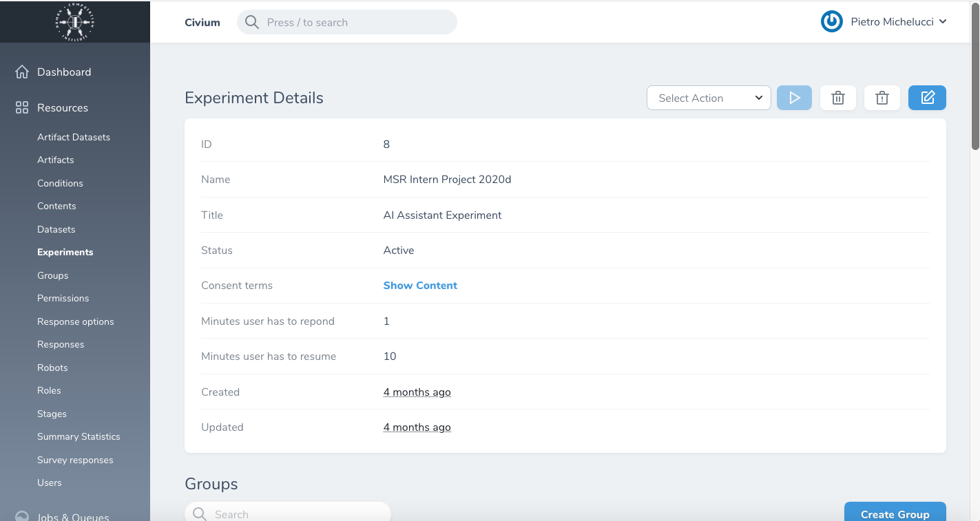Open the edit experiment pencil icon

pyautogui.click(x=927, y=98)
